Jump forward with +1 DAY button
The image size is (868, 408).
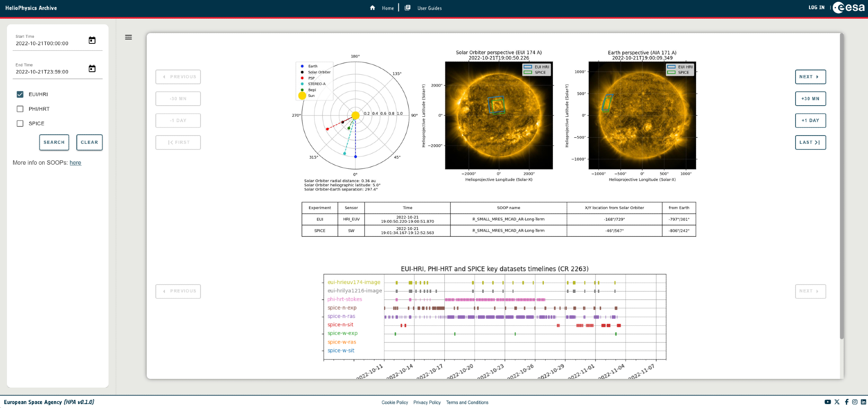coord(810,120)
